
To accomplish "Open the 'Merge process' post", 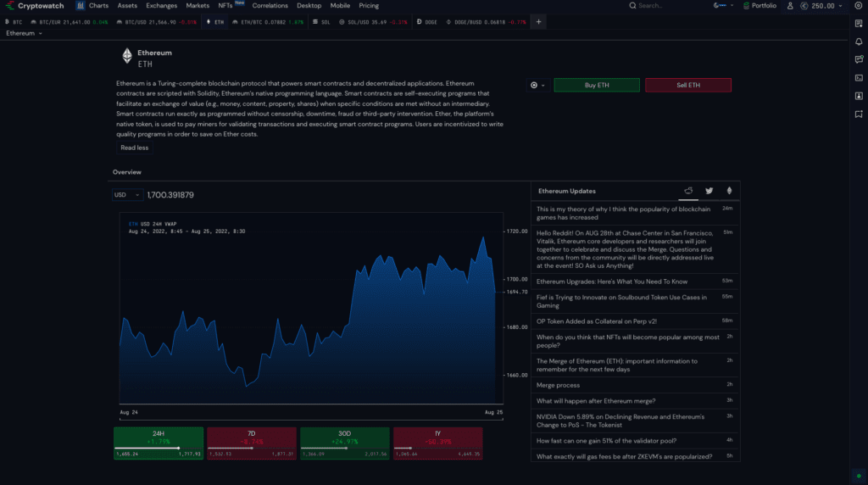I will tap(635, 385).
